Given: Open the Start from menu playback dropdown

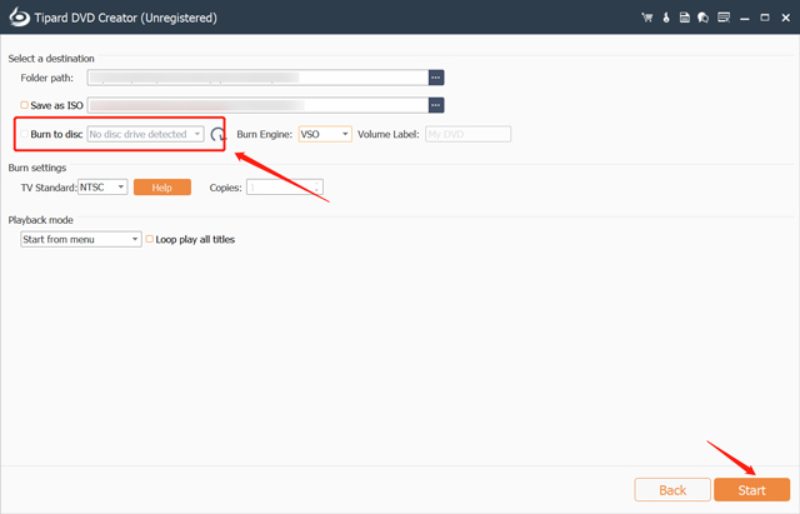Looking at the screenshot, I should tap(81, 239).
